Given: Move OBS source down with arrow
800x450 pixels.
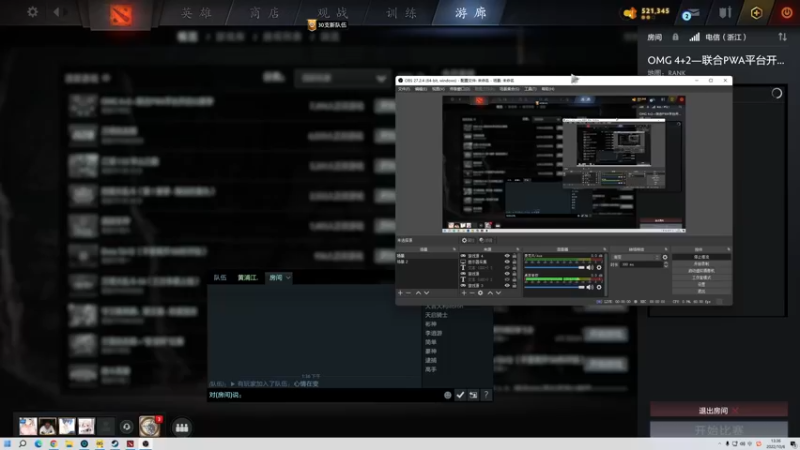Looking at the screenshot, I should pyautogui.click(x=498, y=293).
